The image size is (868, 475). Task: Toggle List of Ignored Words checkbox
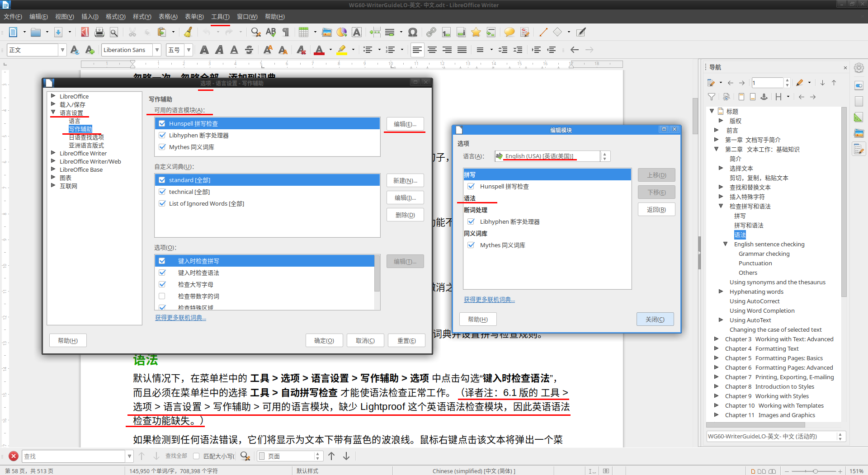click(162, 203)
